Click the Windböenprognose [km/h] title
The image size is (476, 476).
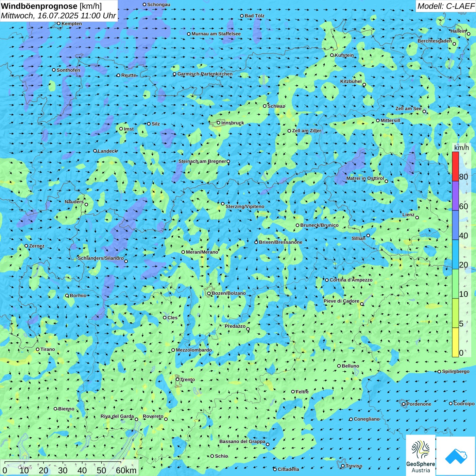click(x=51, y=6)
